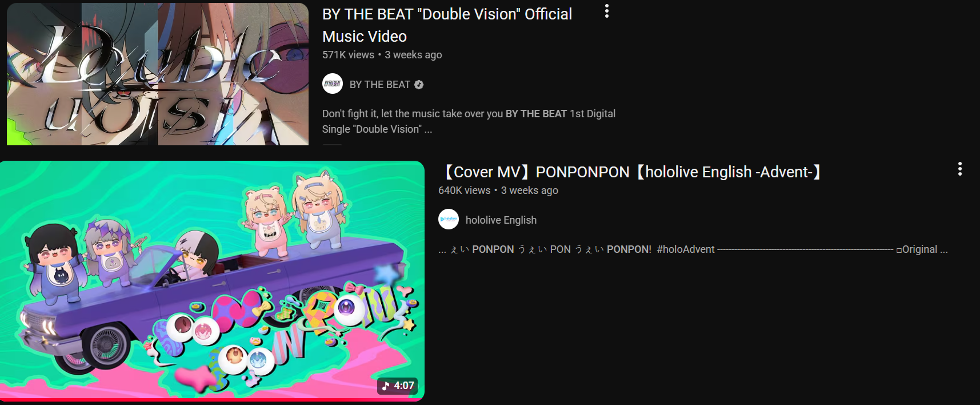Click red watch progress bar under PONPONPON thumbnail
Viewport: 980px width, 405px height.
coord(212,400)
